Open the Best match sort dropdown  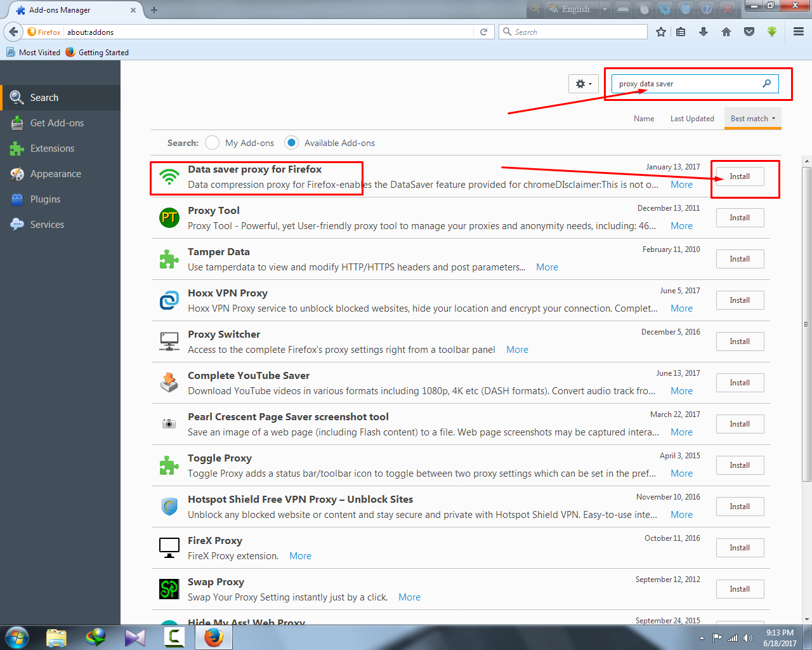click(x=752, y=119)
